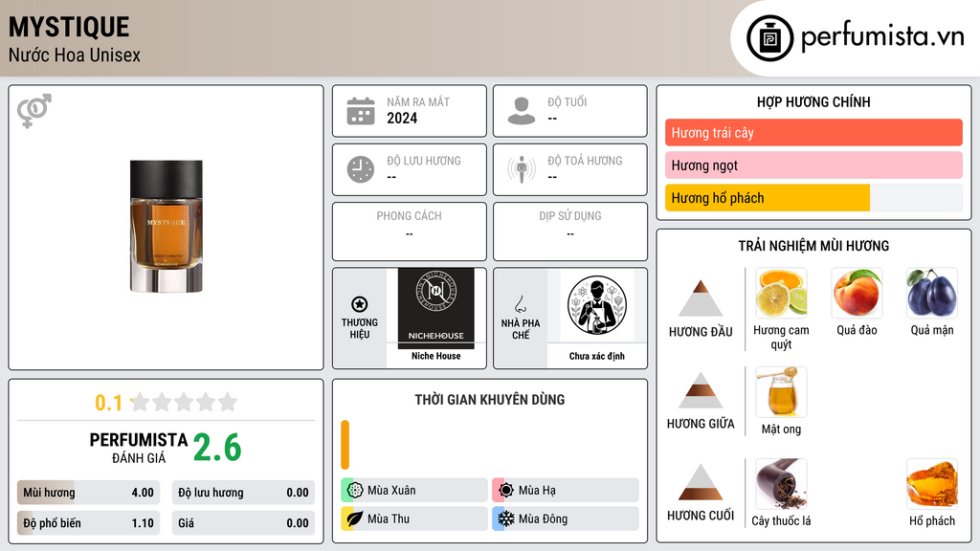The height and width of the screenshot is (551, 980).
Task: Click the perfumista.vn perfume bottle logo icon
Action: click(x=769, y=38)
